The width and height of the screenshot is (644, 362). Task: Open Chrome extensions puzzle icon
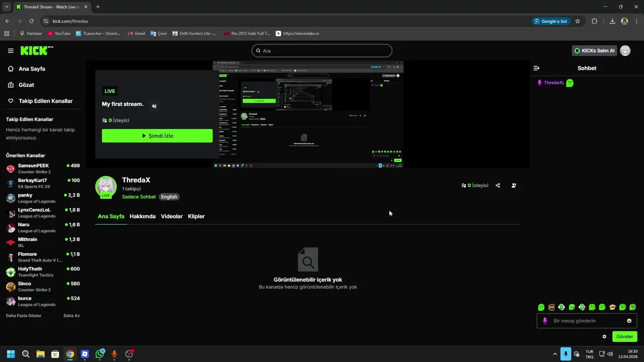(x=595, y=21)
